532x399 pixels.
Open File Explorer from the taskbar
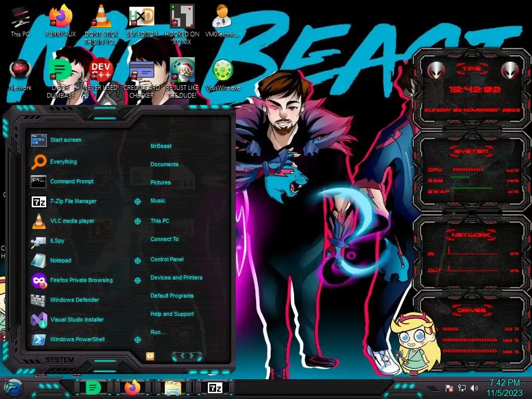[x=172, y=389]
